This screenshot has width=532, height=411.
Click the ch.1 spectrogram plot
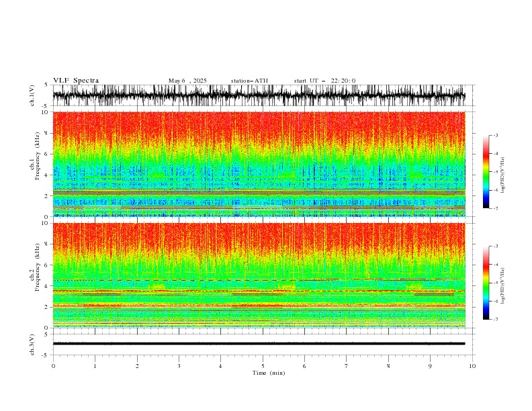point(259,164)
